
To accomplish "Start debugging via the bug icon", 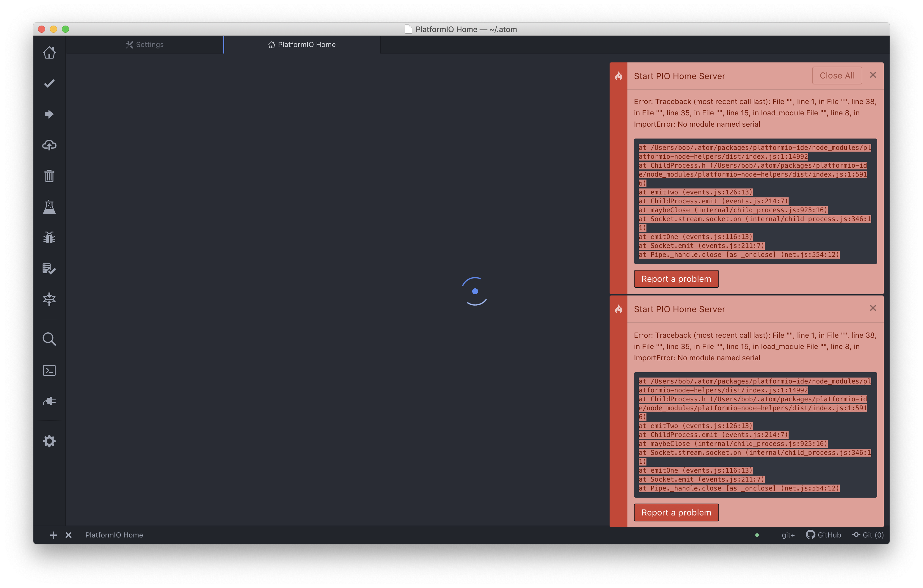I will tap(49, 237).
